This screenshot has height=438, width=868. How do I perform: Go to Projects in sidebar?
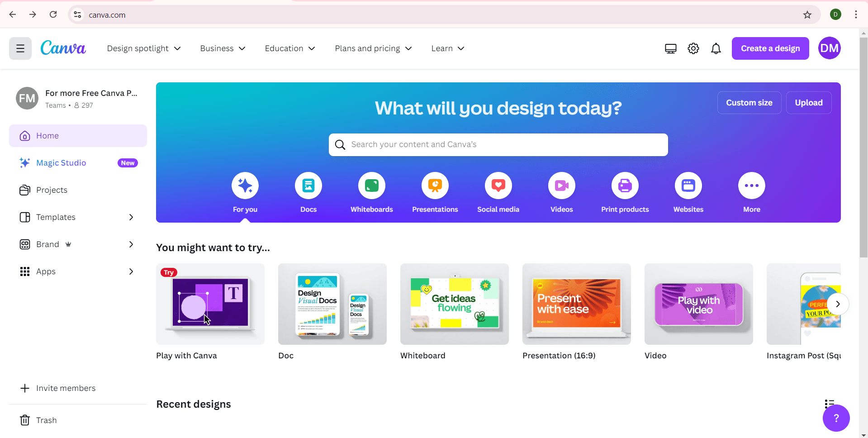tap(52, 190)
